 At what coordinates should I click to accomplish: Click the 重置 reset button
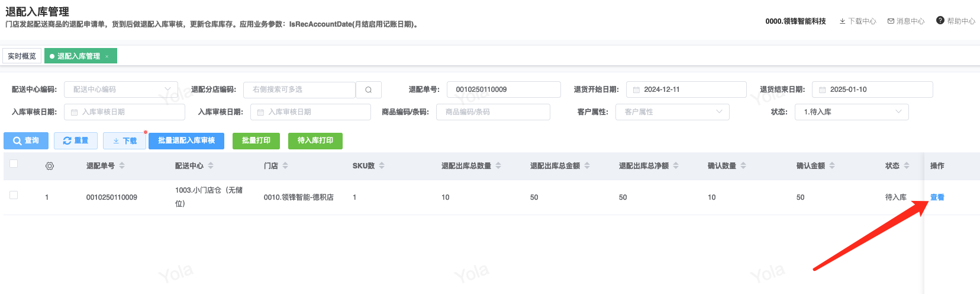[x=76, y=140]
